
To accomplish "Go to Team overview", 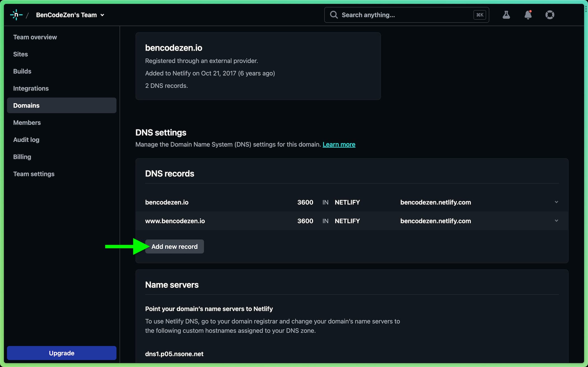I will coord(35,37).
